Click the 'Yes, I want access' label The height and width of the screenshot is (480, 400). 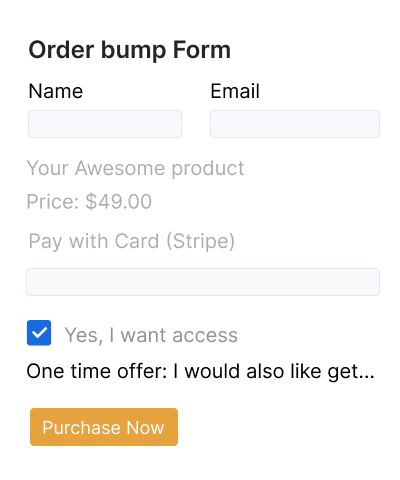pos(151,335)
